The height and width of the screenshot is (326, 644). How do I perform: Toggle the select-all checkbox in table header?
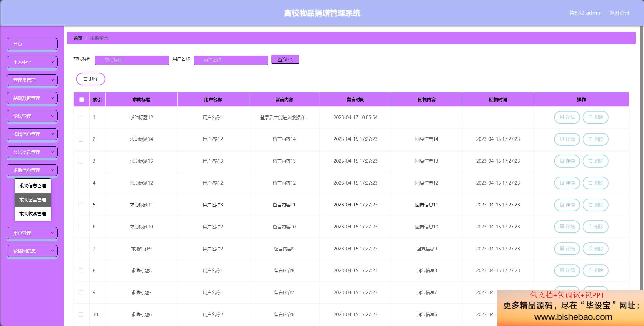pyautogui.click(x=82, y=100)
